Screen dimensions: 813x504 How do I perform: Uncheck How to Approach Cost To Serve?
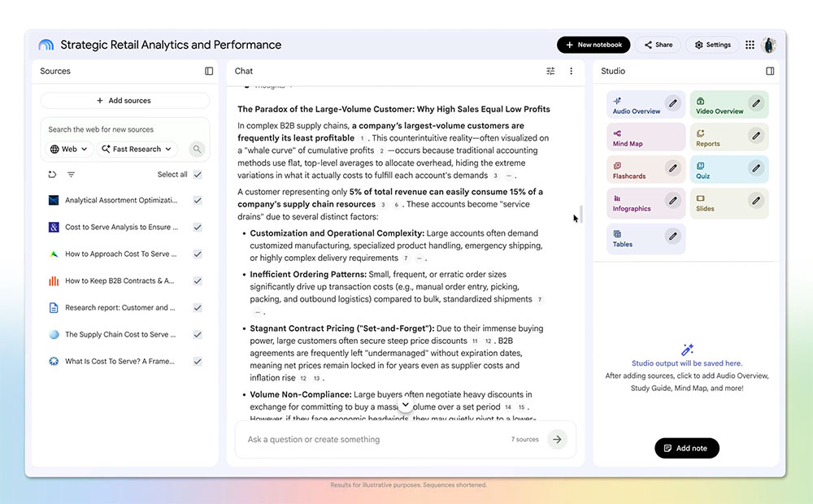(x=198, y=254)
